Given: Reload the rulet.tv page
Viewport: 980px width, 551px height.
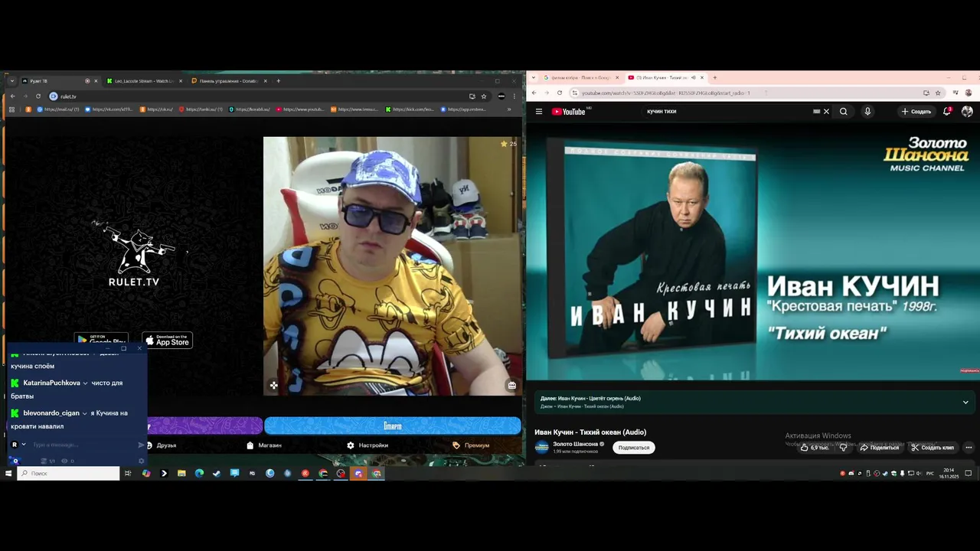Looking at the screenshot, I should 38,96.
